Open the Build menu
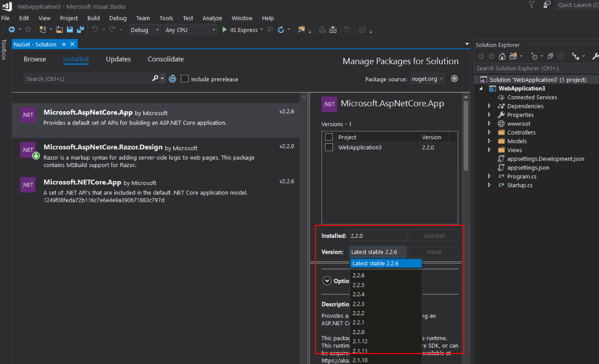This screenshot has width=599, height=364. [93, 18]
